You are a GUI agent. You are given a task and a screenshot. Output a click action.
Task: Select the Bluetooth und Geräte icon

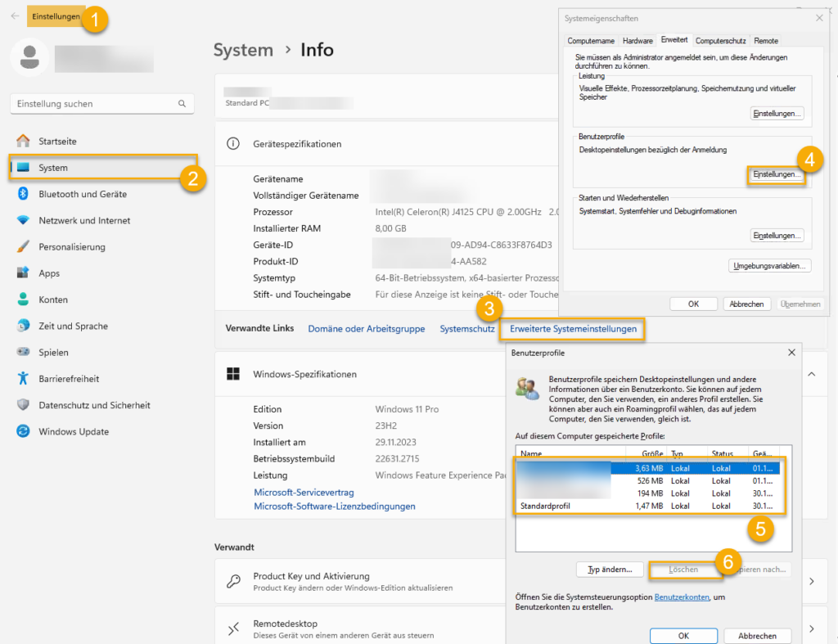click(23, 194)
